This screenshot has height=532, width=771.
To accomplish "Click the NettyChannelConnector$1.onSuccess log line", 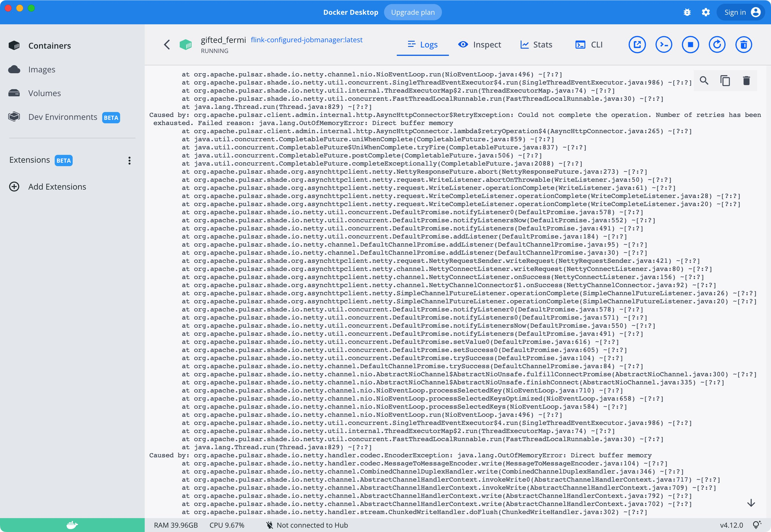I will 449,285.
